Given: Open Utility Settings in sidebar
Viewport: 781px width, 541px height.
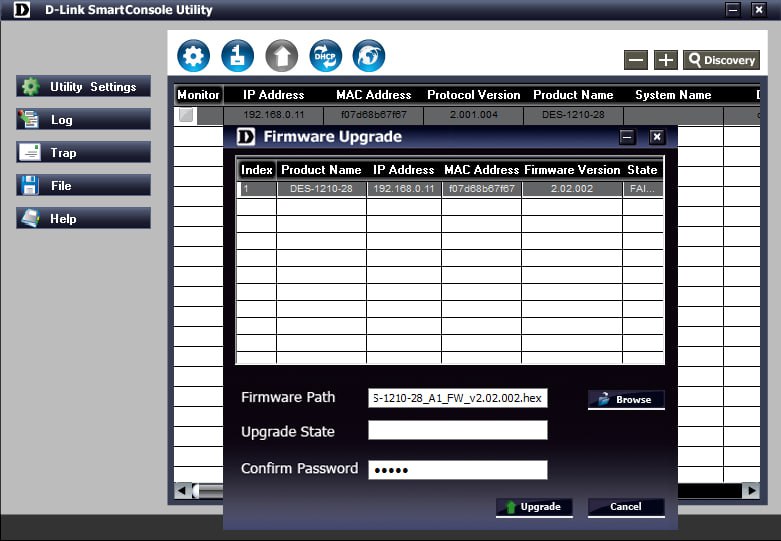Looking at the screenshot, I should click(x=83, y=87).
